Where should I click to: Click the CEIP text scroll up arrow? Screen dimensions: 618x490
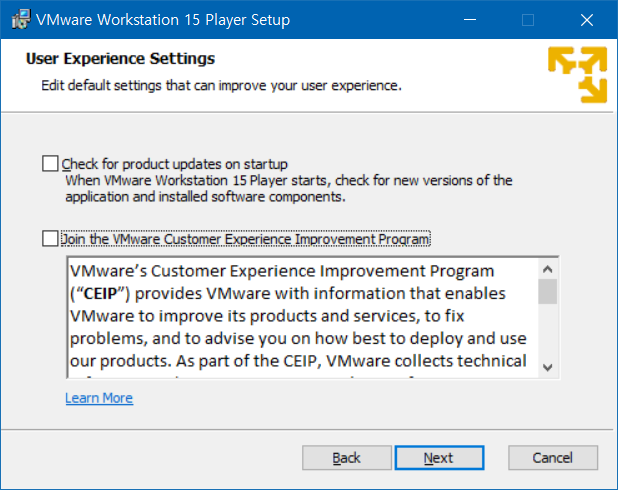pos(547,269)
